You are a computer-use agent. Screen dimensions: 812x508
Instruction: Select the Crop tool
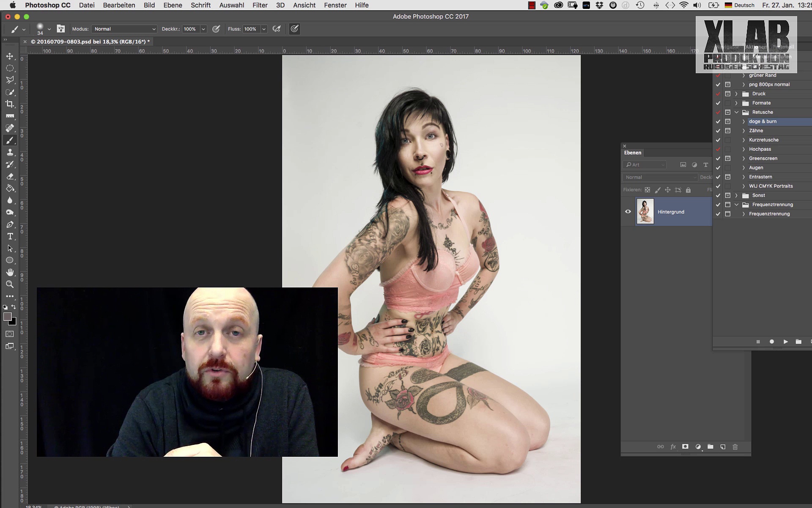pos(10,104)
